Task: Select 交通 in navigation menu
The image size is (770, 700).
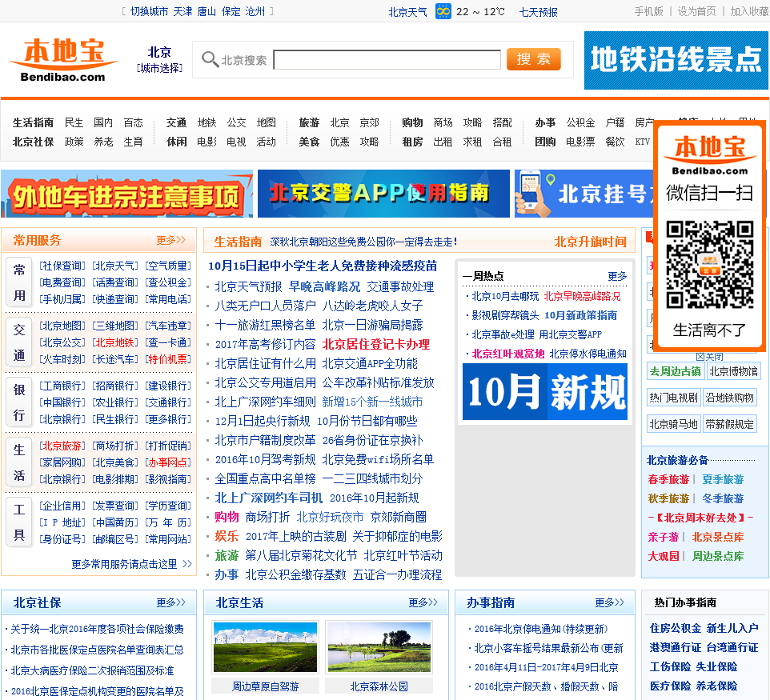Action: point(176,122)
